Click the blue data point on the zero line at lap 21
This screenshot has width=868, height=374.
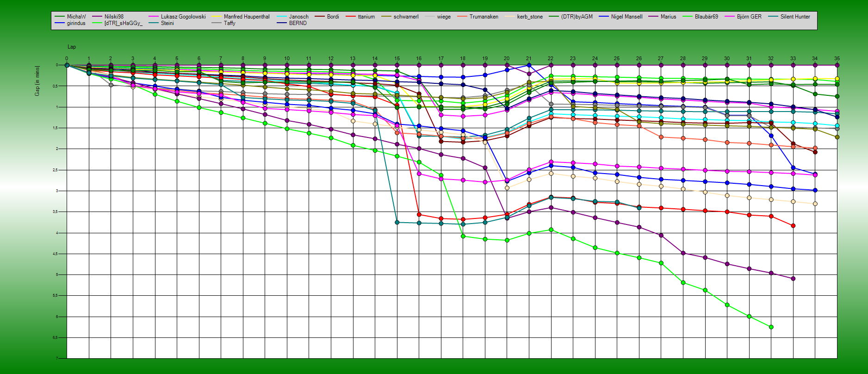[529, 65]
